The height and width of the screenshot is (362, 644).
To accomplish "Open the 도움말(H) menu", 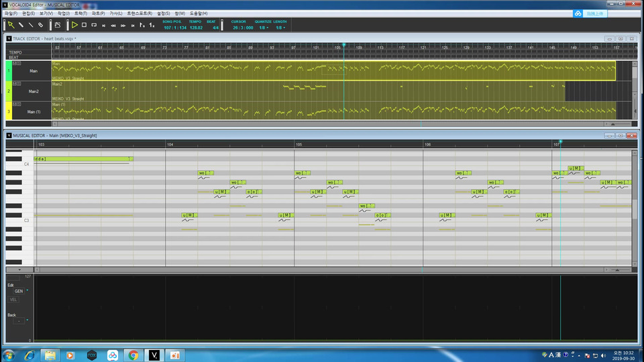I will click(199, 13).
